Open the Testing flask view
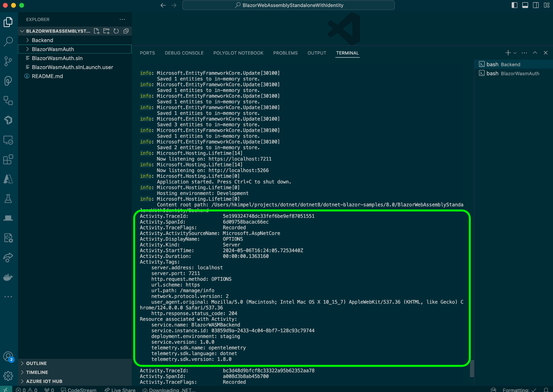Image resolution: width=553 pixels, height=392 pixels. tap(8, 199)
